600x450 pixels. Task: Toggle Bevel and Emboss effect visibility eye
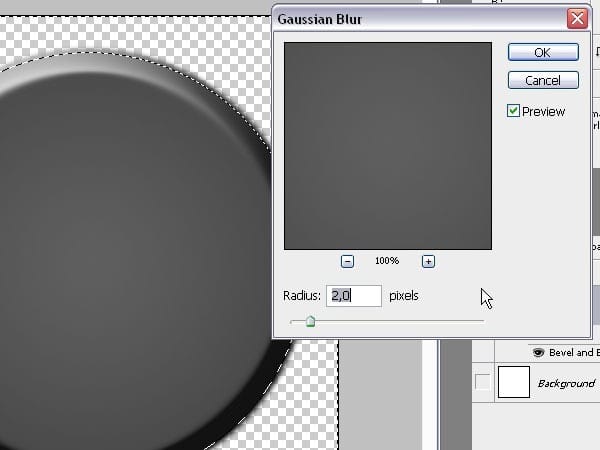tap(538, 353)
